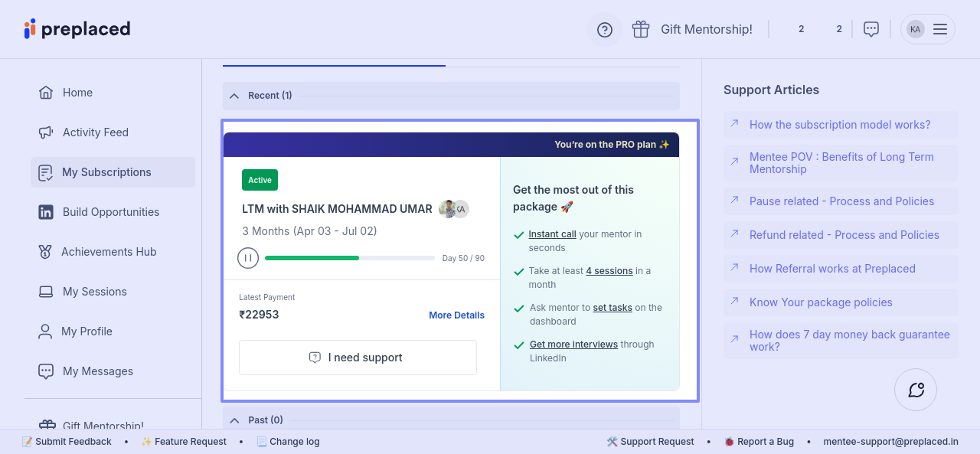The width and height of the screenshot is (980, 454).
Task: Click the gift box icon in header
Action: 641,29
